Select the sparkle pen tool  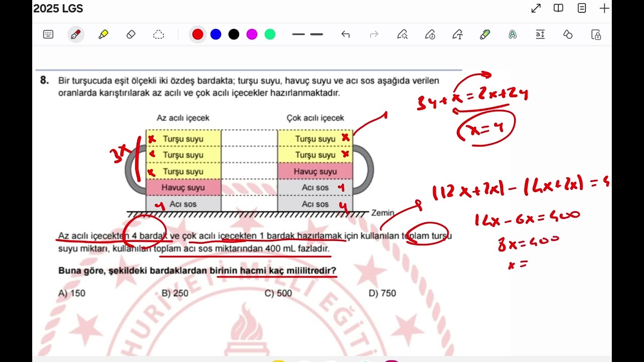402,35
